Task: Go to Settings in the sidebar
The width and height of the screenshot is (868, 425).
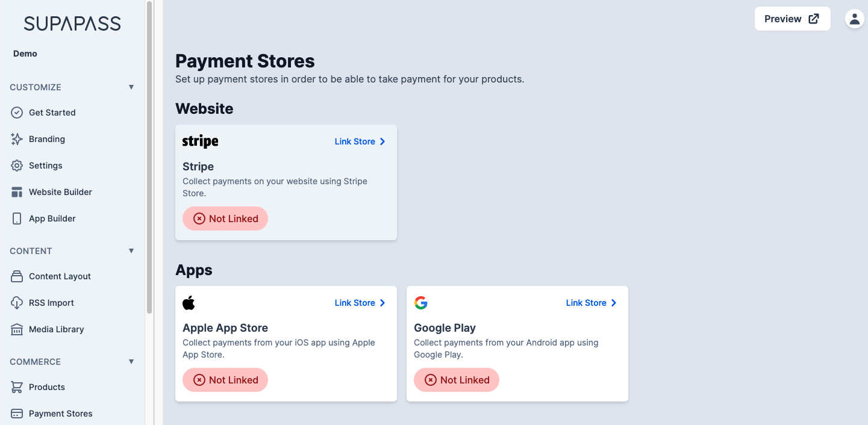Action: [72, 166]
